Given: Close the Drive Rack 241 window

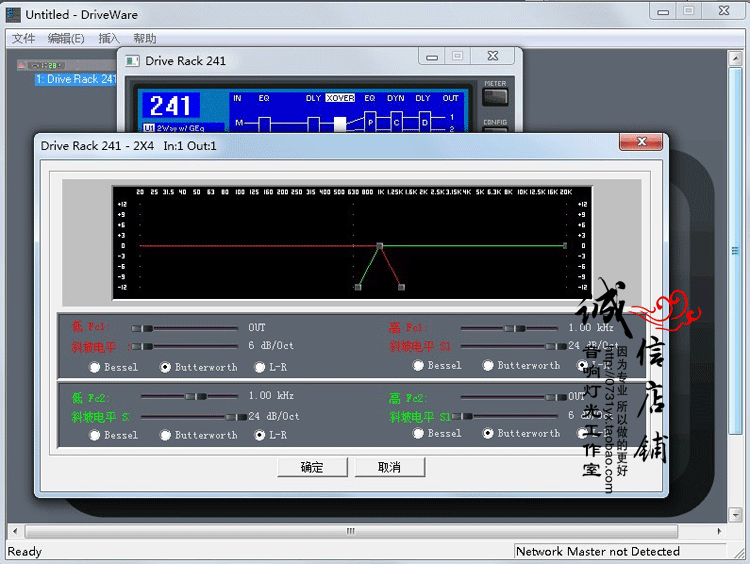Looking at the screenshot, I should [493, 56].
